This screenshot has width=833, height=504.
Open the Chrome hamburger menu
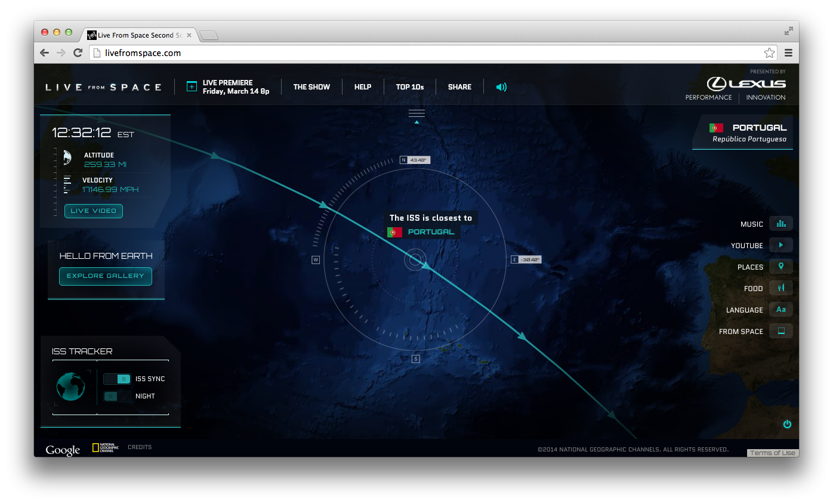(788, 53)
